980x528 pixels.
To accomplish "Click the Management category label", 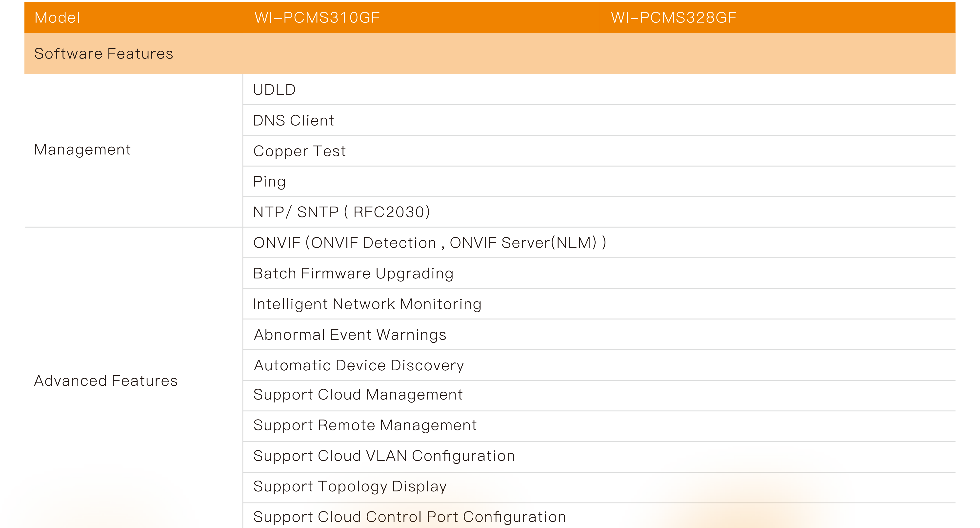I will 82,150.
